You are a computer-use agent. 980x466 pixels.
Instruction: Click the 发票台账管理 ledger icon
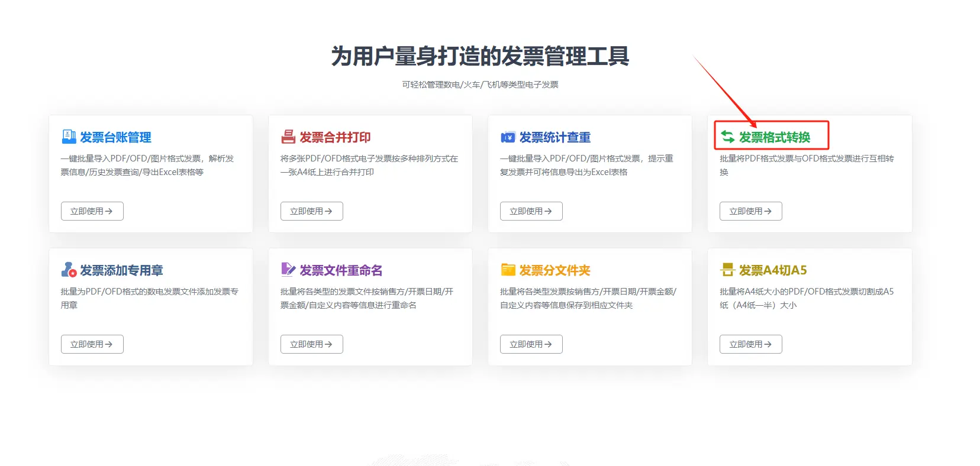(x=69, y=137)
